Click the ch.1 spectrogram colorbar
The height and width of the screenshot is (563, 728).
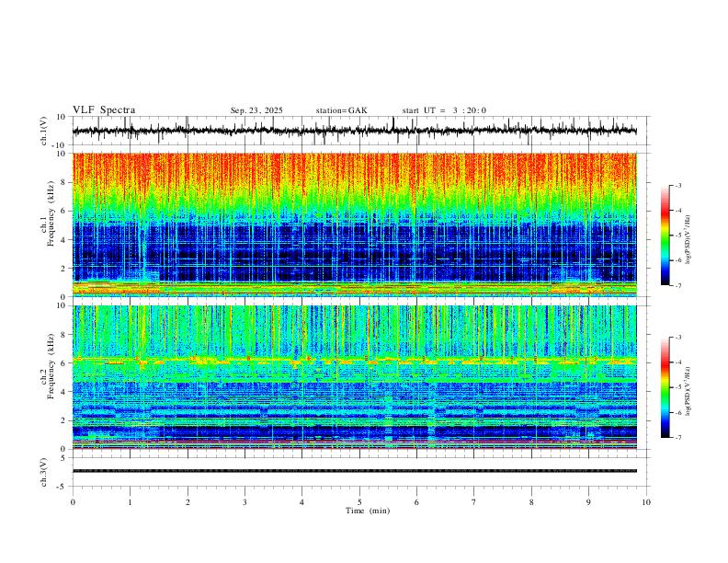tap(665, 236)
